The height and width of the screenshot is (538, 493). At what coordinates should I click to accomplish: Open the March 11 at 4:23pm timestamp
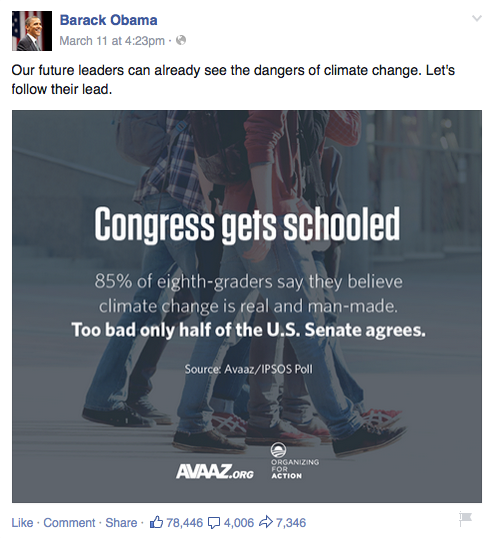tap(112, 41)
